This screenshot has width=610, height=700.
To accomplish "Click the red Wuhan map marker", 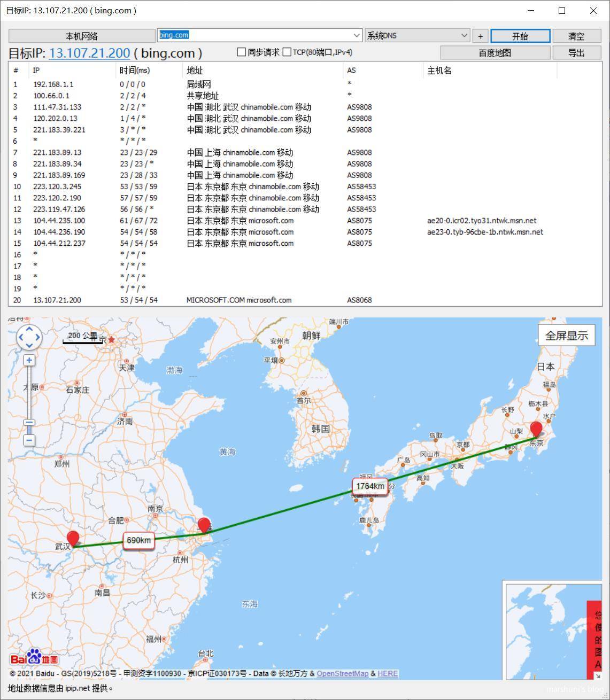I will click(73, 539).
